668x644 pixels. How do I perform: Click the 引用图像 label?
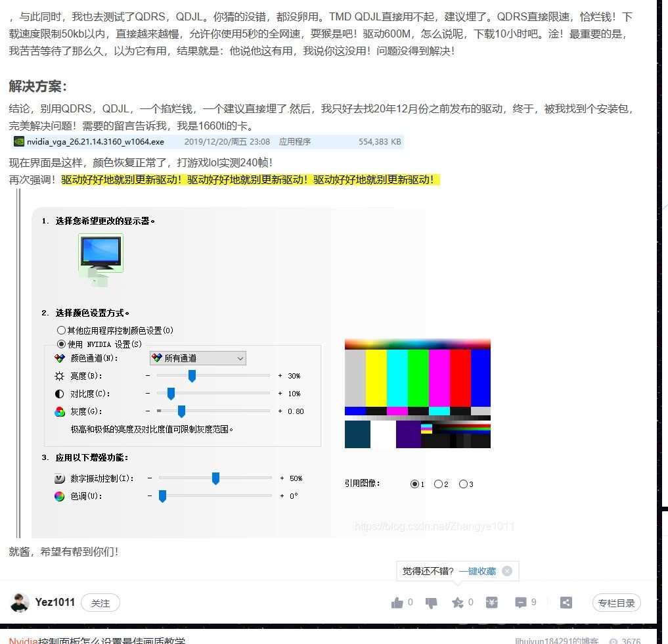coord(362,483)
